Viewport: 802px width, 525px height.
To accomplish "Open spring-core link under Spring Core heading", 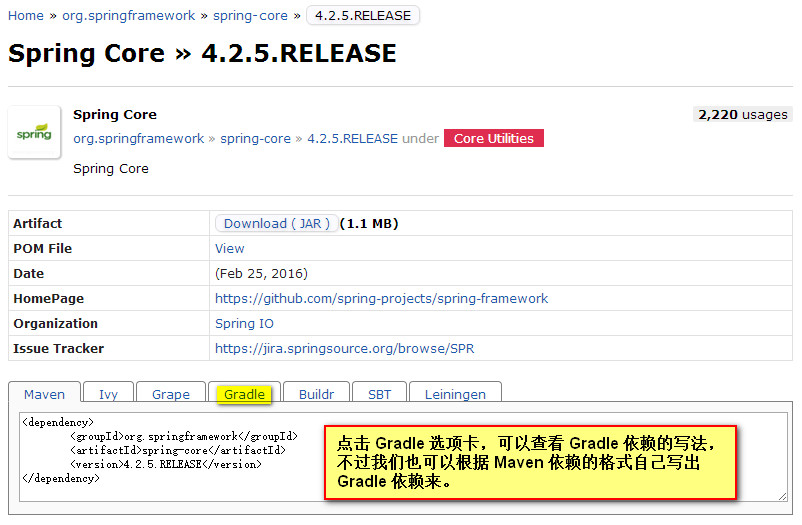I will pyautogui.click(x=255, y=139).
